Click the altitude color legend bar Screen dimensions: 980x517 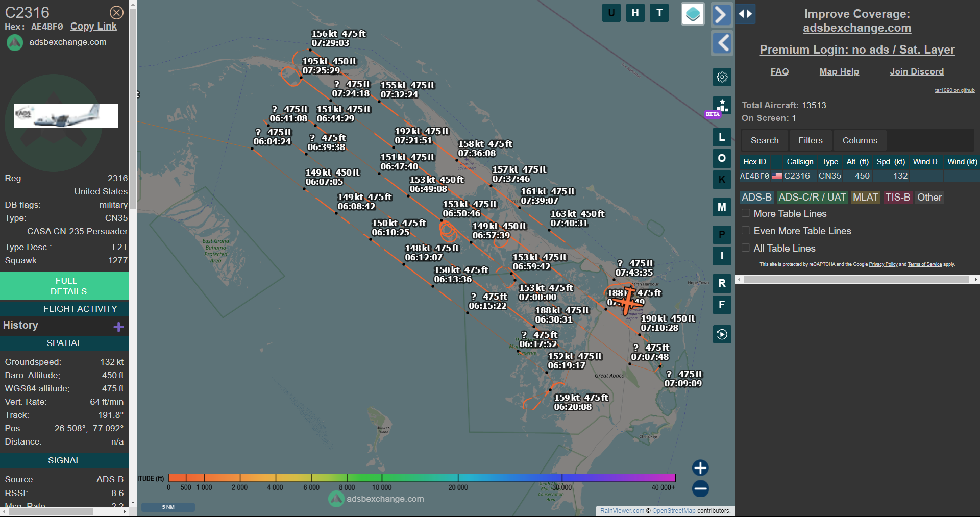coord(422,478)
